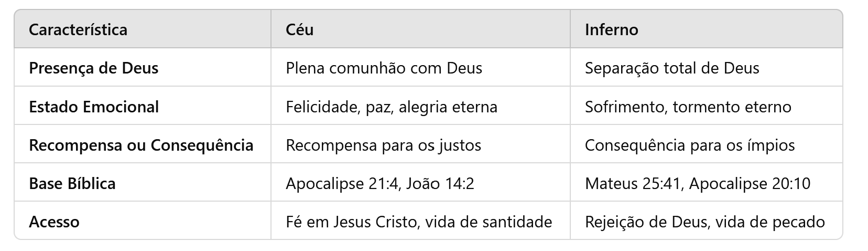This screenshot has height=251, width=868.
Task: Click the Rejeição de Deus, vida de pecado cell
Action: [705, 222]
